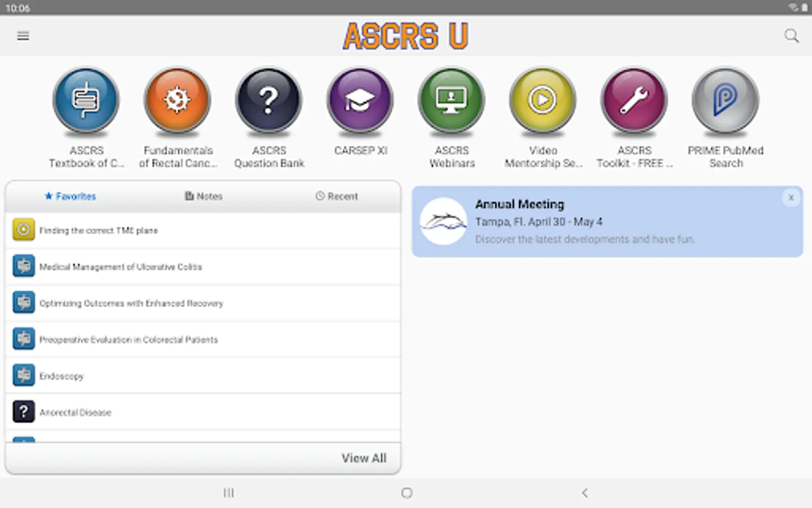Tap Android back button
This screenshot has height=508, width=812.
(585, 493)
